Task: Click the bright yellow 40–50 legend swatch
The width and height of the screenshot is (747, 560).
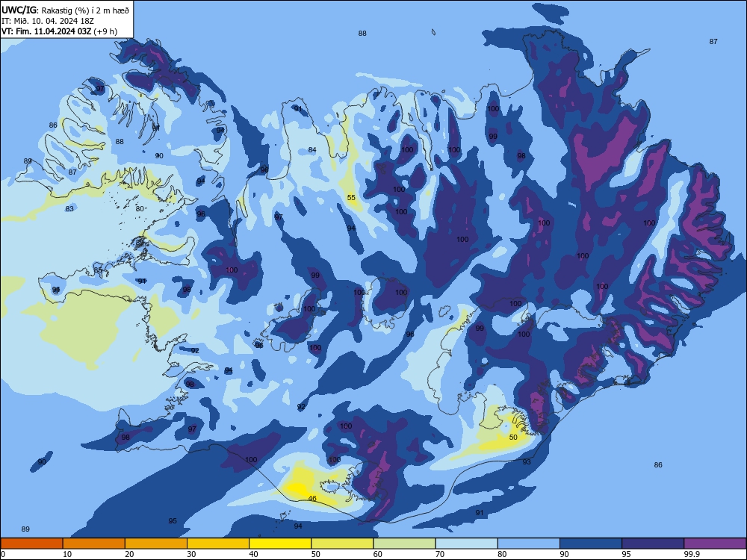Action: pos(280,544)
